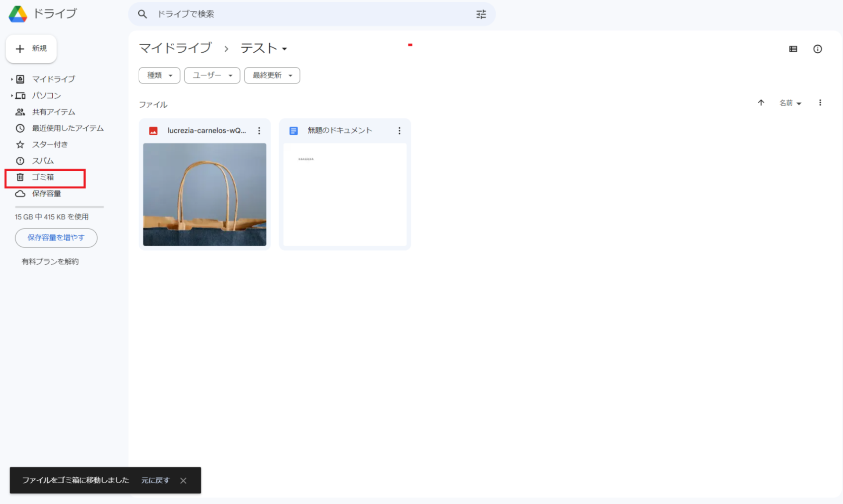The width and height of the screenshot is (843, 504).
Task: Open スター付き starred items
Action: pyautogui.click(x=49, y=144)
